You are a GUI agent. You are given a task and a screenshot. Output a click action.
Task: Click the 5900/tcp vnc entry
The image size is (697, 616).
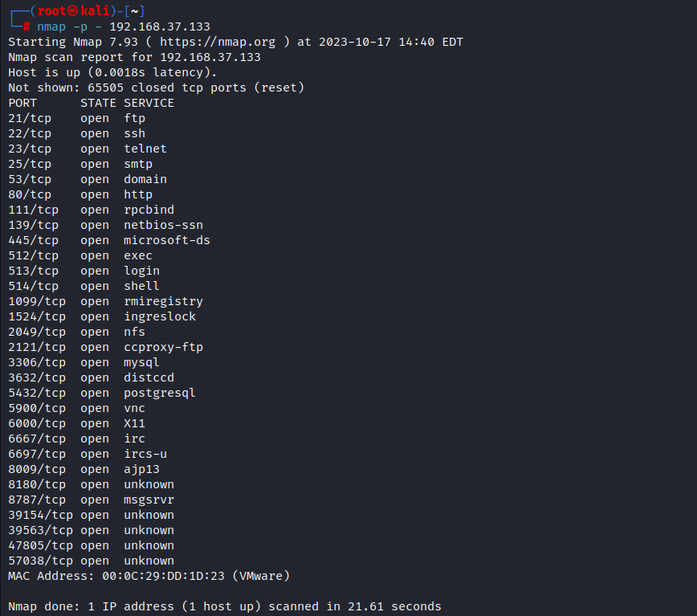point(76,408)
